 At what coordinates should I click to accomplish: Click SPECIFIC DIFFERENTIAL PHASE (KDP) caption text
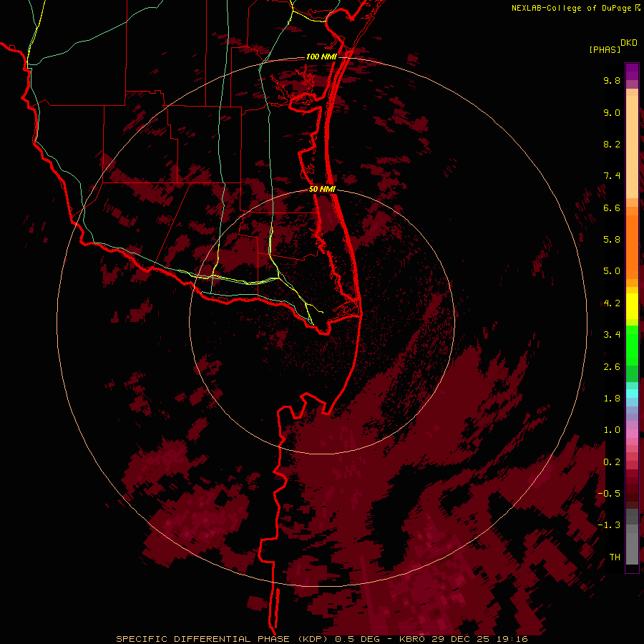[223, 639]
